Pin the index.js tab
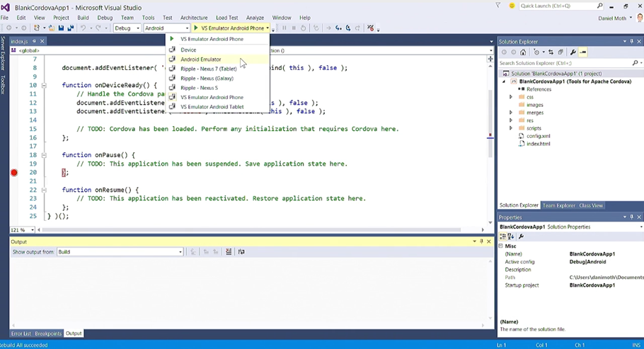 point(35,41)
